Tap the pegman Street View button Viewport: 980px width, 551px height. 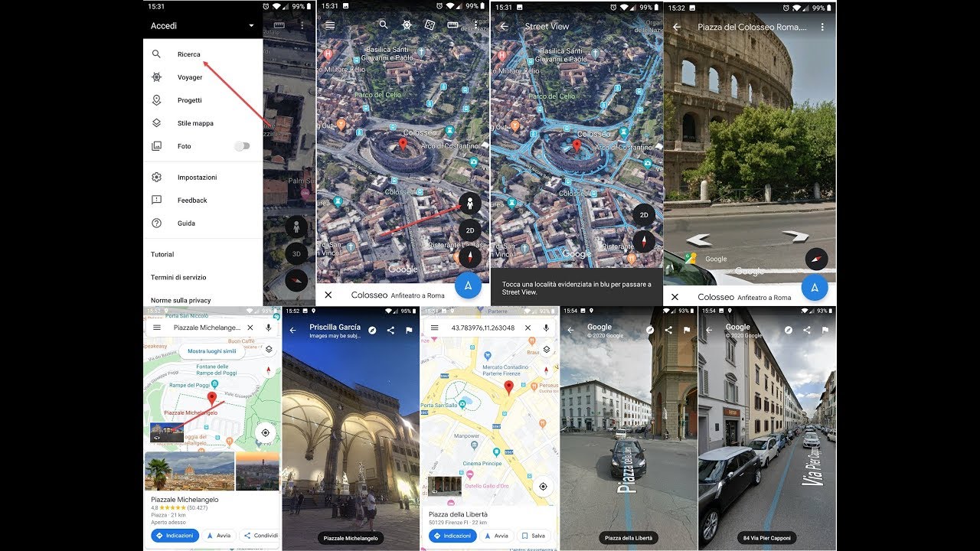pos(470,204)
